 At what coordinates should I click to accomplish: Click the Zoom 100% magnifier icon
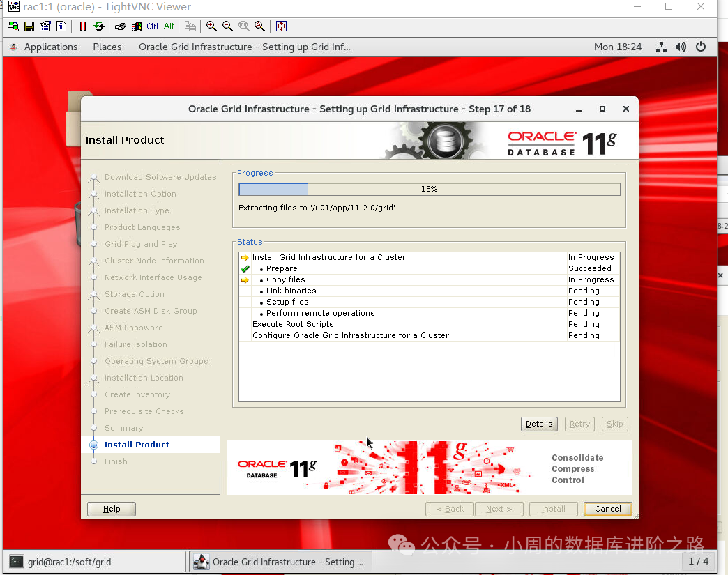244,26
